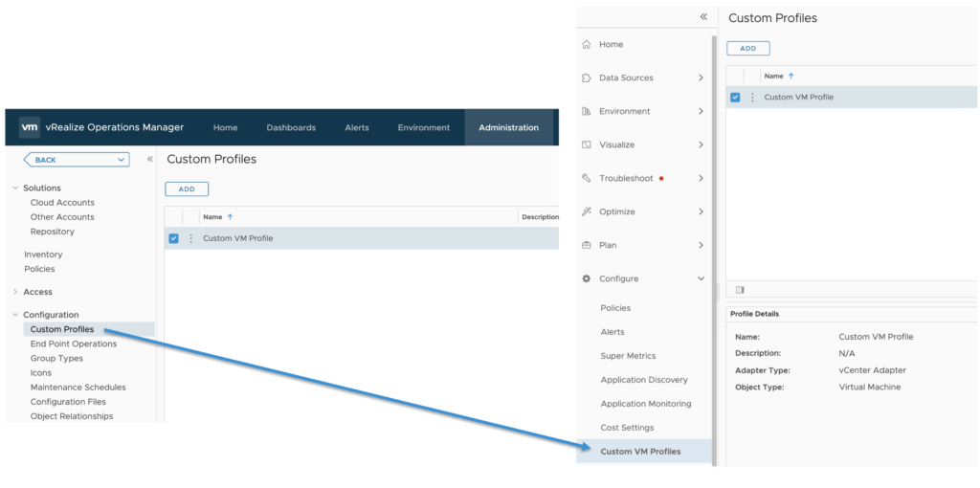Uncheck Custom VM Profile checkbox in left table
Screen dimensions: 980x488
point(173,238)
